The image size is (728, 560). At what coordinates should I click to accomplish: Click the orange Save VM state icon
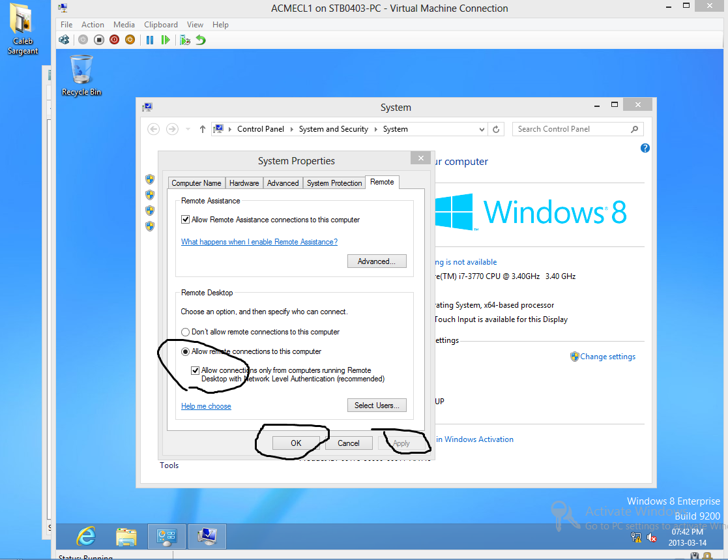[x=130, y=40]
